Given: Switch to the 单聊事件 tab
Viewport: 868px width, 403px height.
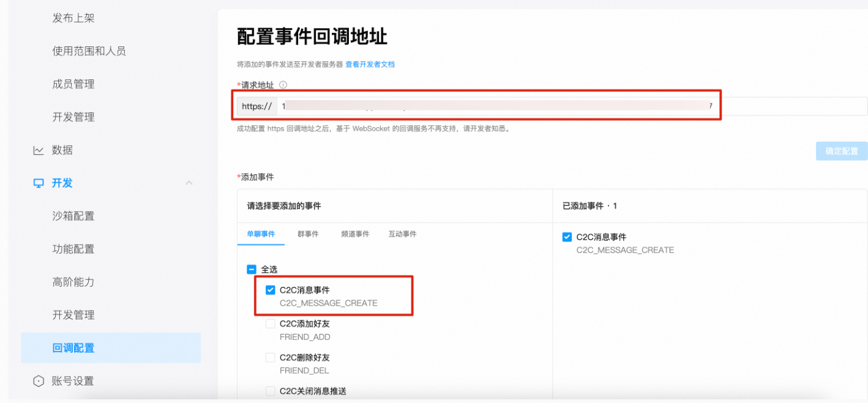Looking at the screenshot, I should pyautogui.click(x=261, y=234).
